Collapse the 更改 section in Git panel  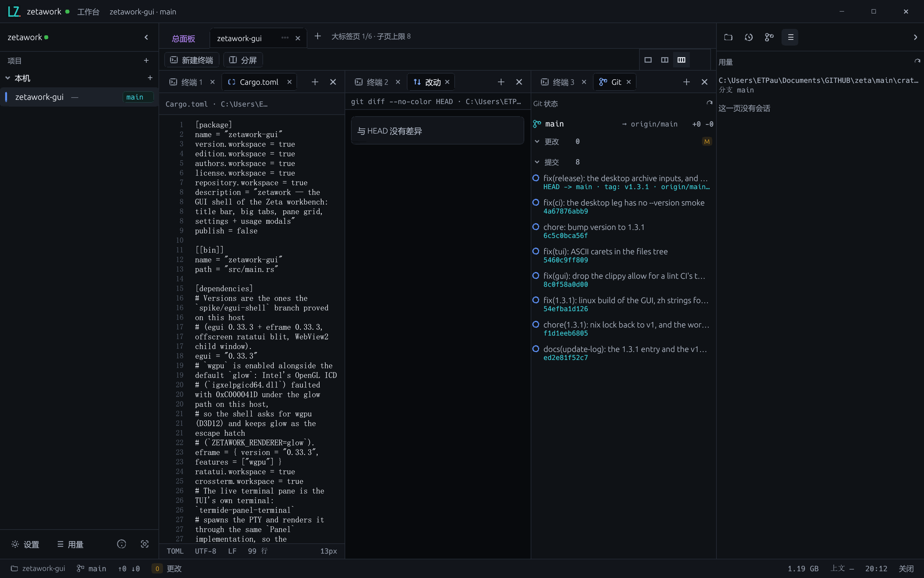[537, 141]
